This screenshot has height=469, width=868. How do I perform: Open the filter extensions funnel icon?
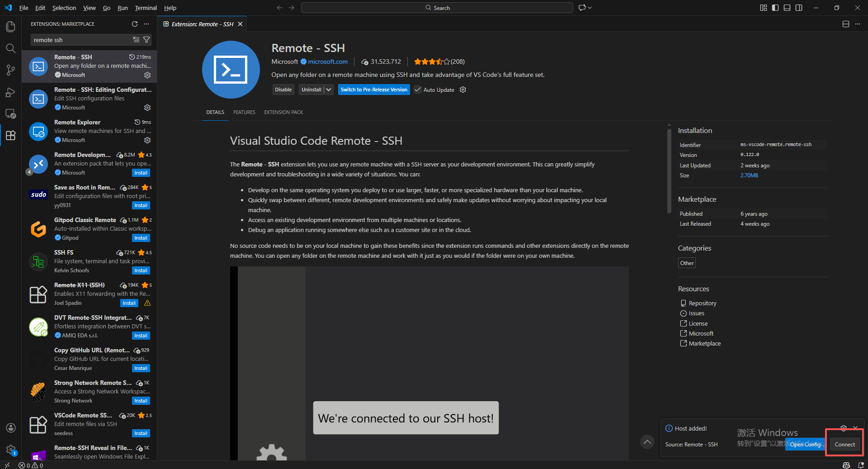(146, 40)
